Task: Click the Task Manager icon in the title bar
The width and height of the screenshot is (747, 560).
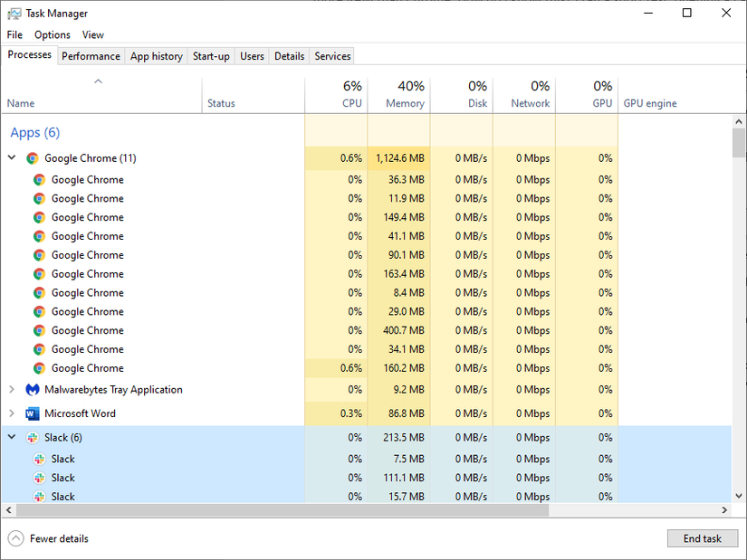Action: pos(13,13)
